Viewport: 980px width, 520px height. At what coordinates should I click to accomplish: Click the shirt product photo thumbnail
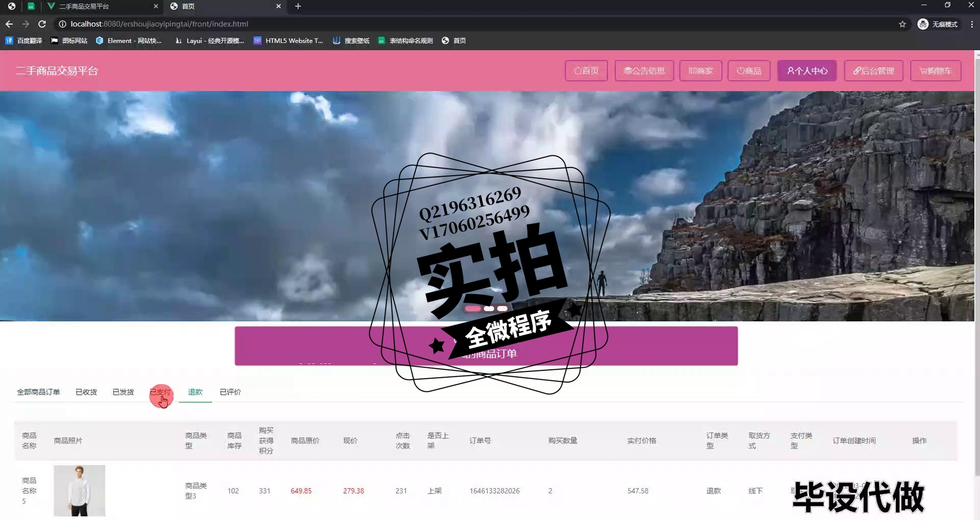(x=80, y=490)
